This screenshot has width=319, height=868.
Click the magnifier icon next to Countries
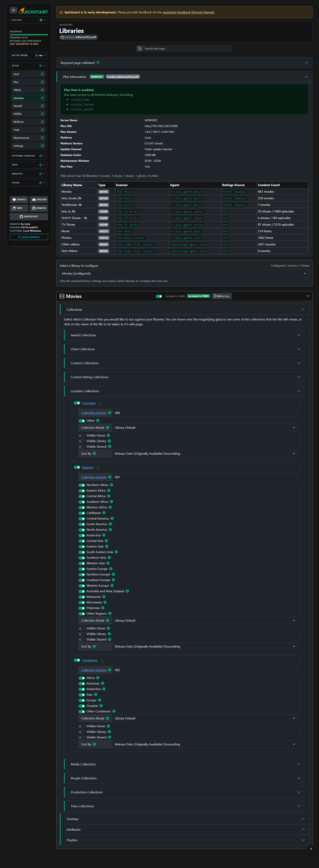pyautogui.click(x=100, y=404)
